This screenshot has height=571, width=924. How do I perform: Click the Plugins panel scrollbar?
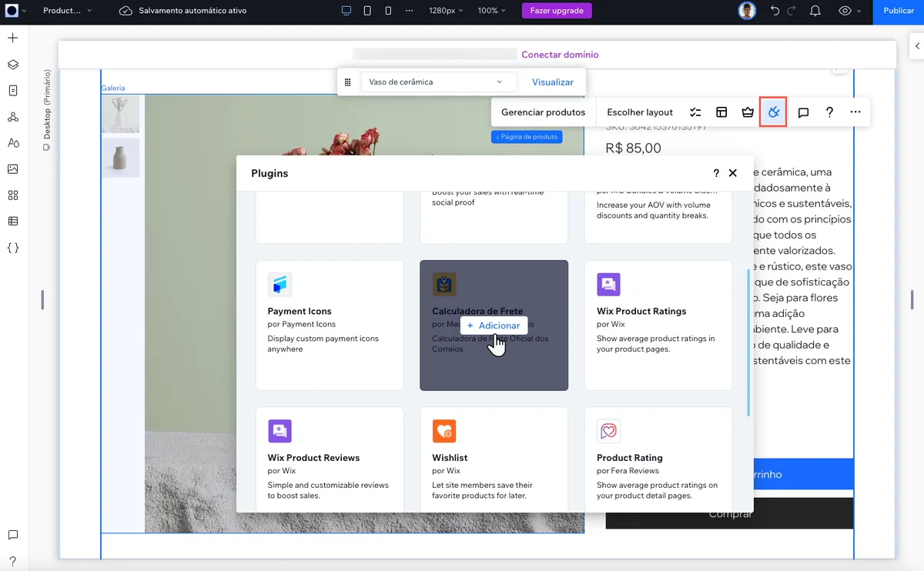[748, 343]
